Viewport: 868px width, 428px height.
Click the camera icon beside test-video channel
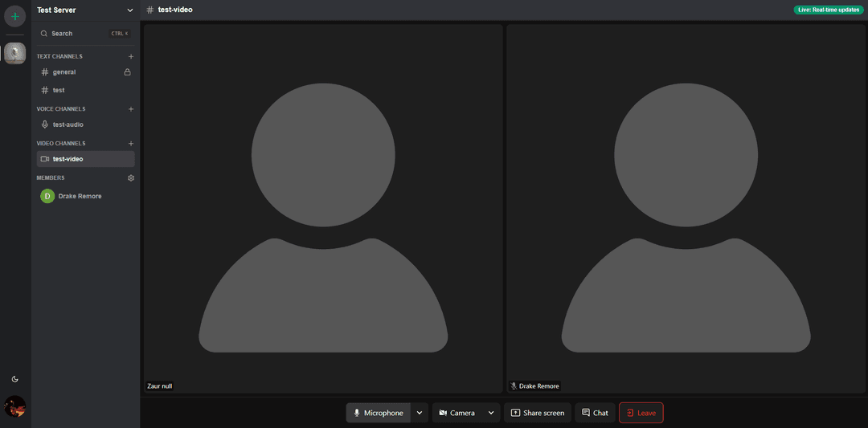point(45,159)
